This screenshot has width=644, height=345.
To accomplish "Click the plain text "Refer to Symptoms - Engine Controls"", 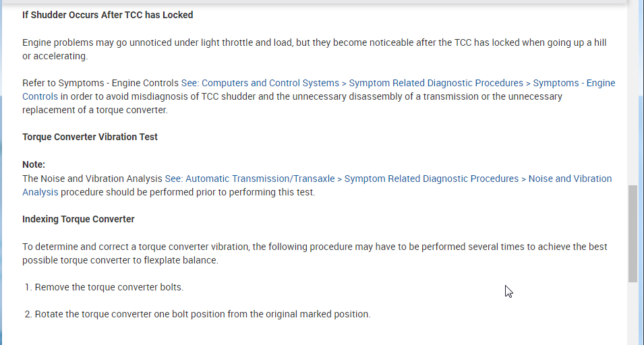I will 100,83.
